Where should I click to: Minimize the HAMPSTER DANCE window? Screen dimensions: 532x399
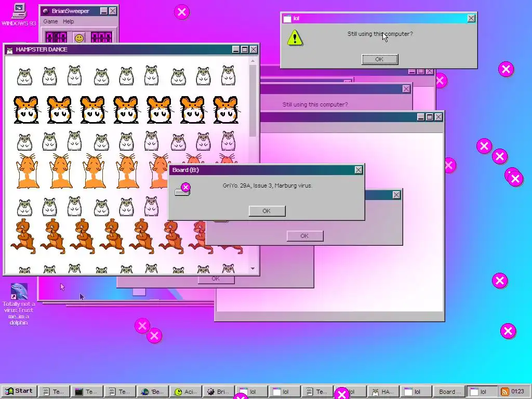click(236, 49)
